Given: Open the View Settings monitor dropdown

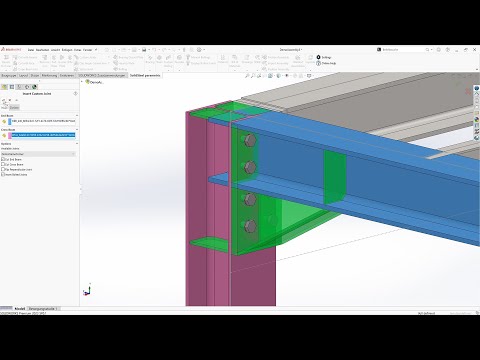Looking at the screenshot, I should point(310,76).
